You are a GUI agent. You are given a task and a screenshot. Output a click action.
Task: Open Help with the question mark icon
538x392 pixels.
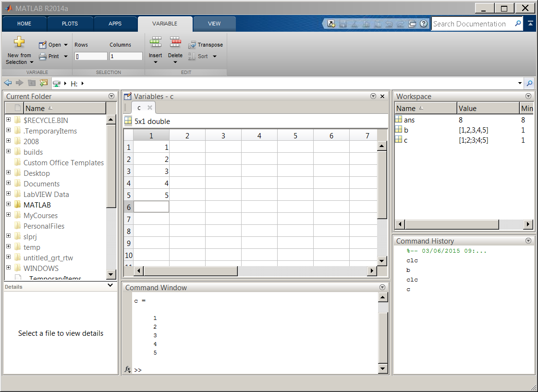424,24
